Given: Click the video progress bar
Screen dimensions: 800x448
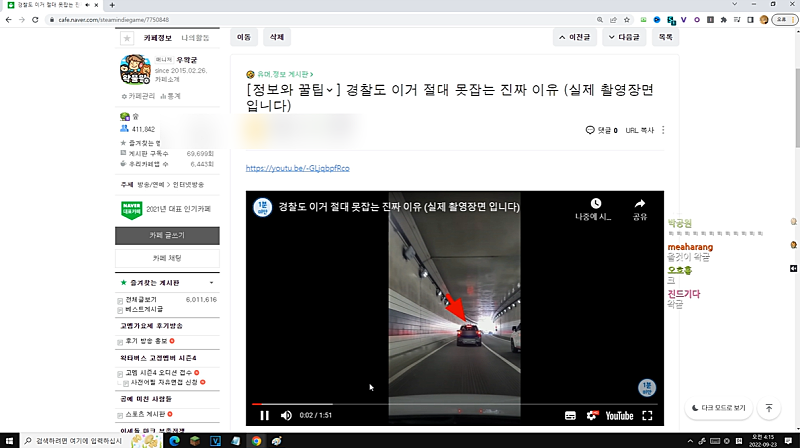Looking at the screenshot, I should (450, 403).
